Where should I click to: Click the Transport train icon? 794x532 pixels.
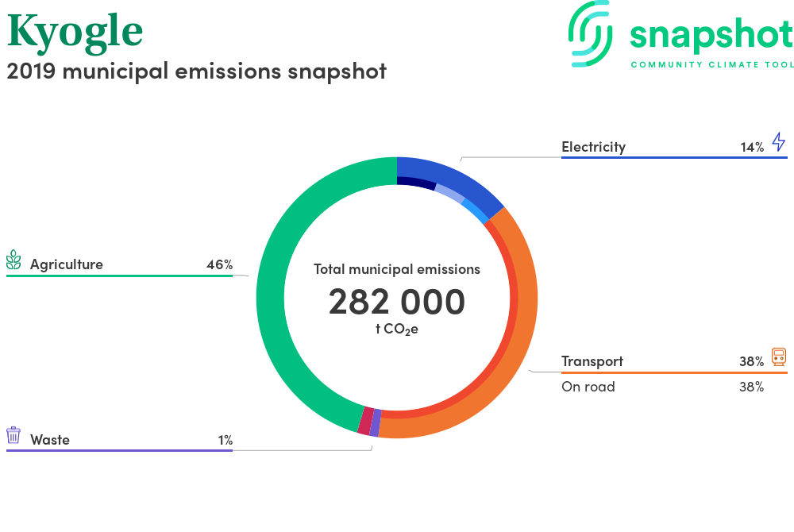coord(779,357)
